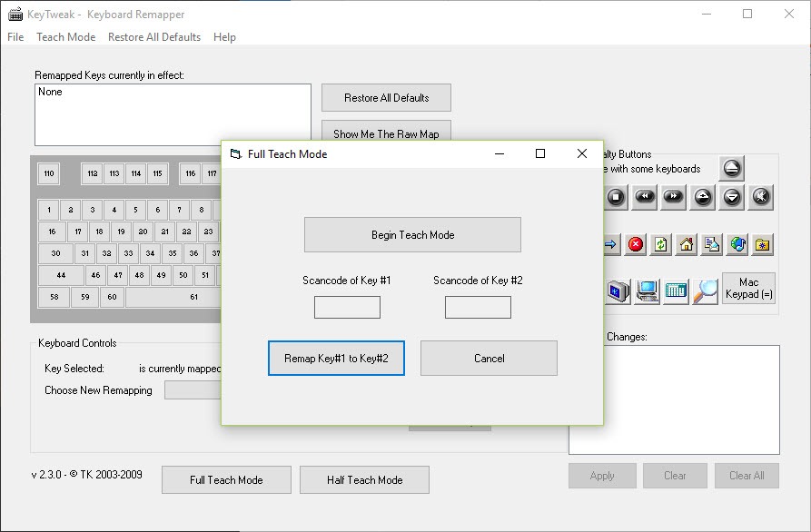
Task: Select keyboard key 115
Action: (158, 173)
